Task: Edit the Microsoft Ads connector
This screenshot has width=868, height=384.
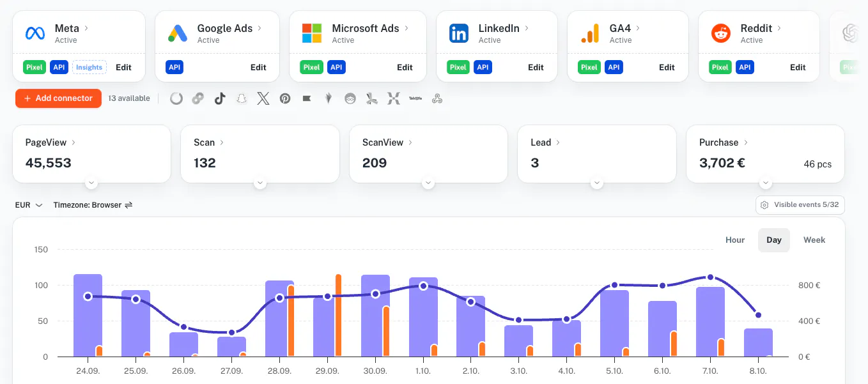Action: [x=405, y=67]
